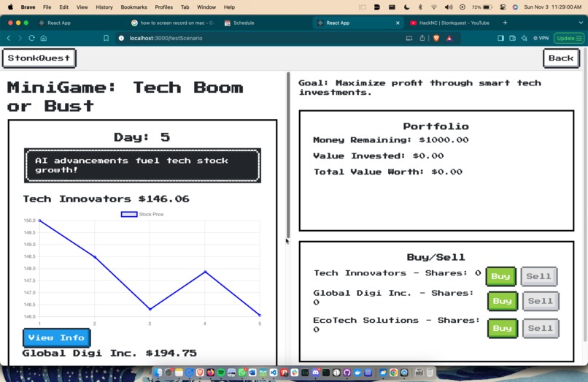Sell Tech Innovators shares

tap(539, 276)
